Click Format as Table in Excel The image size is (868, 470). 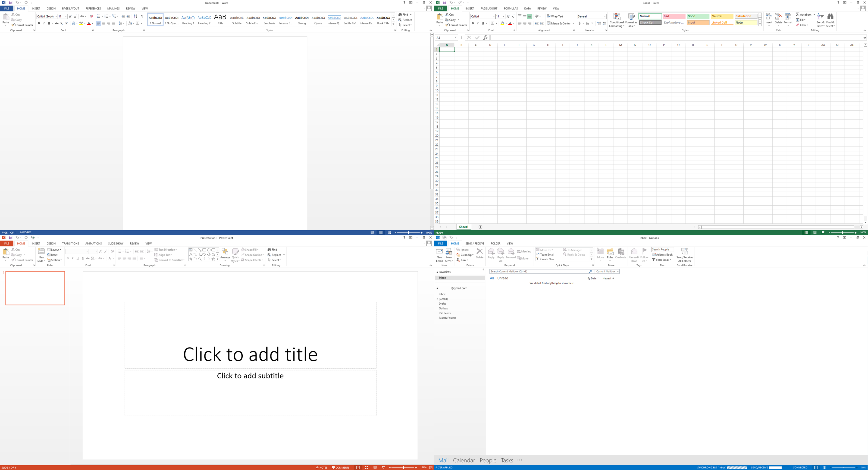pos(631,21)
